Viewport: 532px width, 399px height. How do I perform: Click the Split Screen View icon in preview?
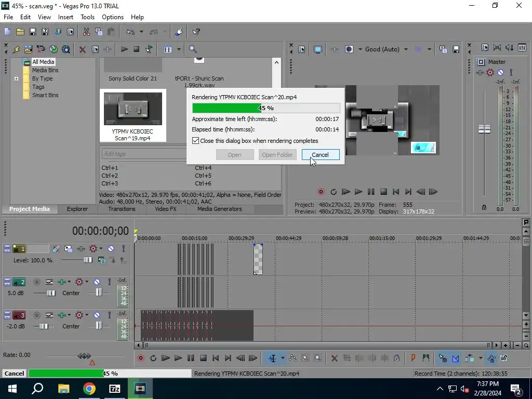pos(349,49)
